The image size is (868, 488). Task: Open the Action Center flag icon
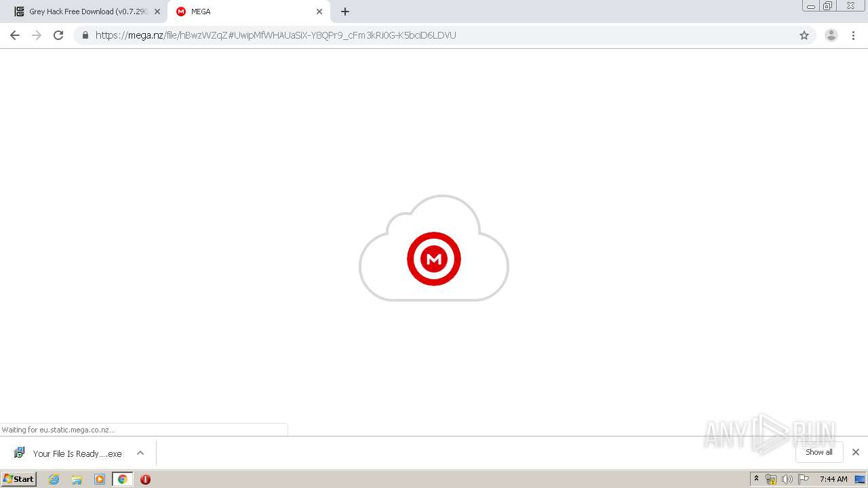tap(804, 479)
